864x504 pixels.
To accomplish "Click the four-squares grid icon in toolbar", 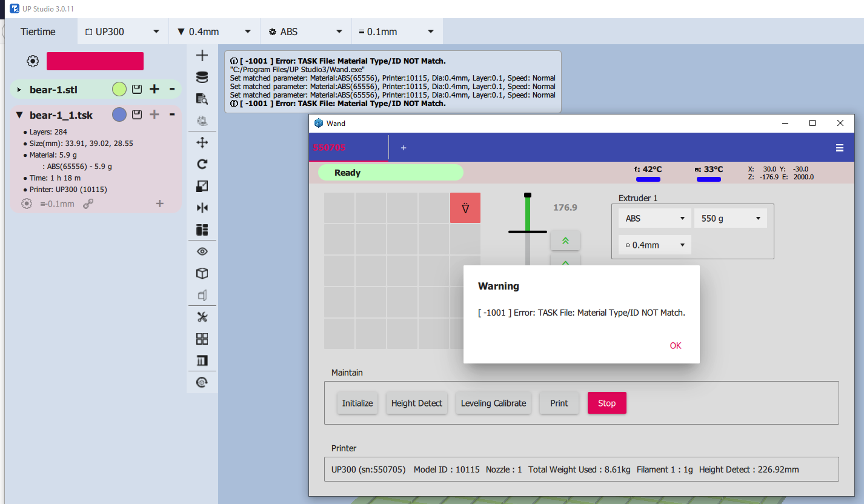I will [202, 339].
